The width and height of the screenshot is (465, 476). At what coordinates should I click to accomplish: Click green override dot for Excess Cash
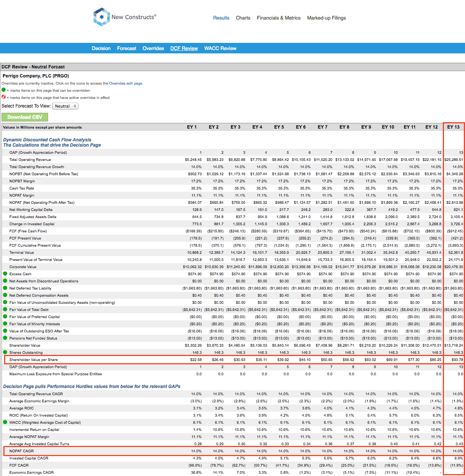(x=5, y=274)
